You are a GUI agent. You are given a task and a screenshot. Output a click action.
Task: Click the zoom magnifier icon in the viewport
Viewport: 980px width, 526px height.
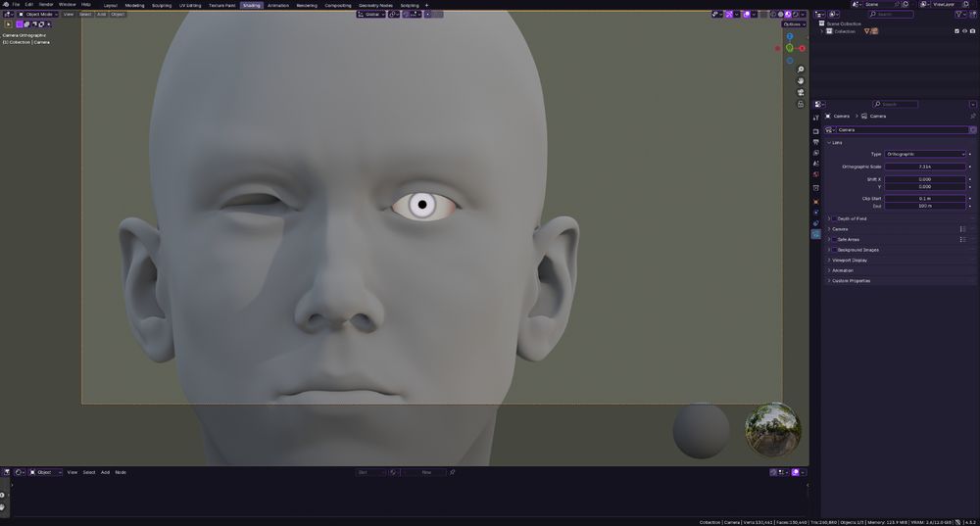pos(801,70)
